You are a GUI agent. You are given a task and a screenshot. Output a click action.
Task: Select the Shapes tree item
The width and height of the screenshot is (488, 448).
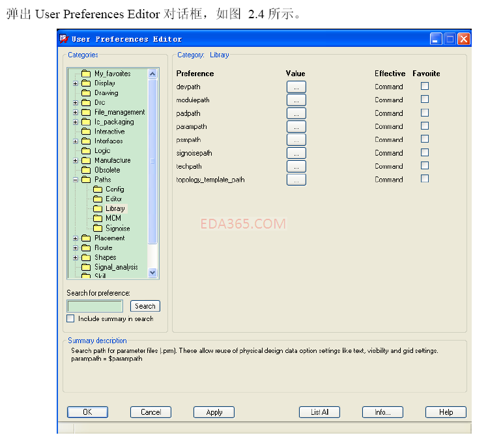coord(105,257)
